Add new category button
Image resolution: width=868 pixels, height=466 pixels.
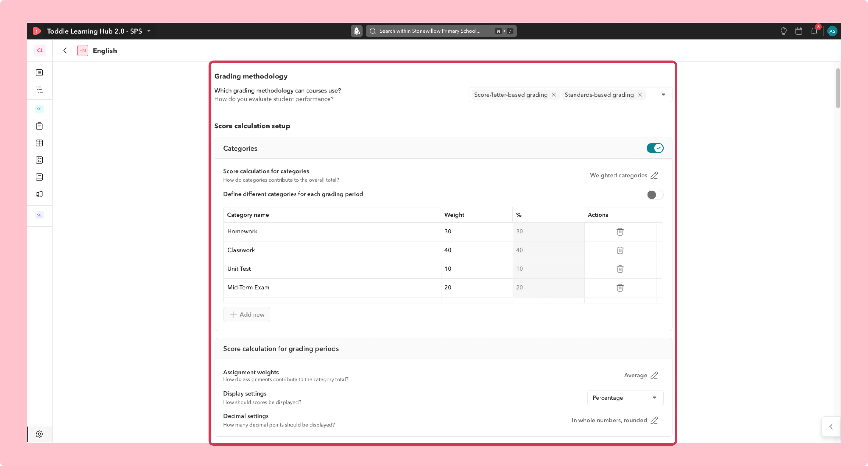247,314
